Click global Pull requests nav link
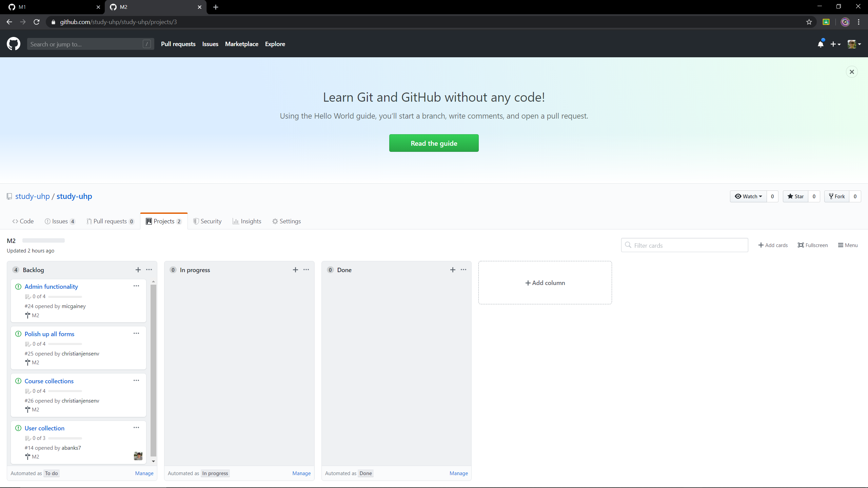 tap(178, 44)
